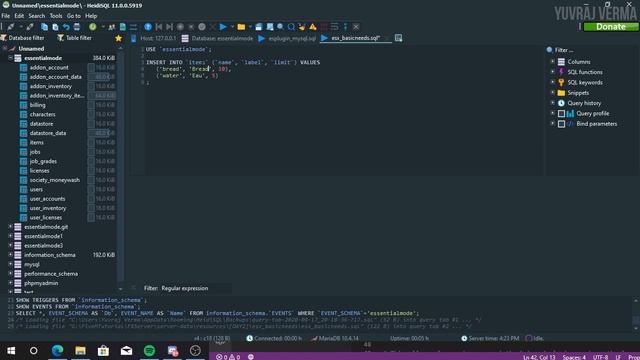Open dropdown arrow next to connect icon
The height and width of the screenshot is (360, 640).
click(20, 27)
